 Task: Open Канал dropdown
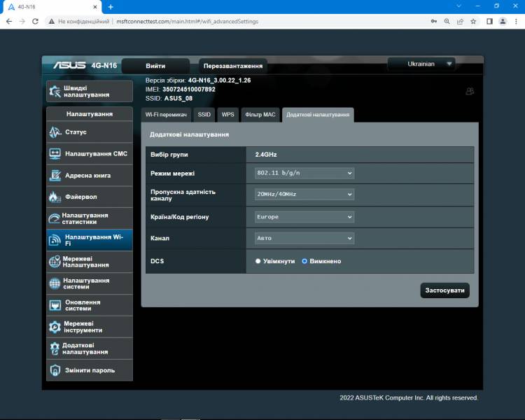[304, 238]
